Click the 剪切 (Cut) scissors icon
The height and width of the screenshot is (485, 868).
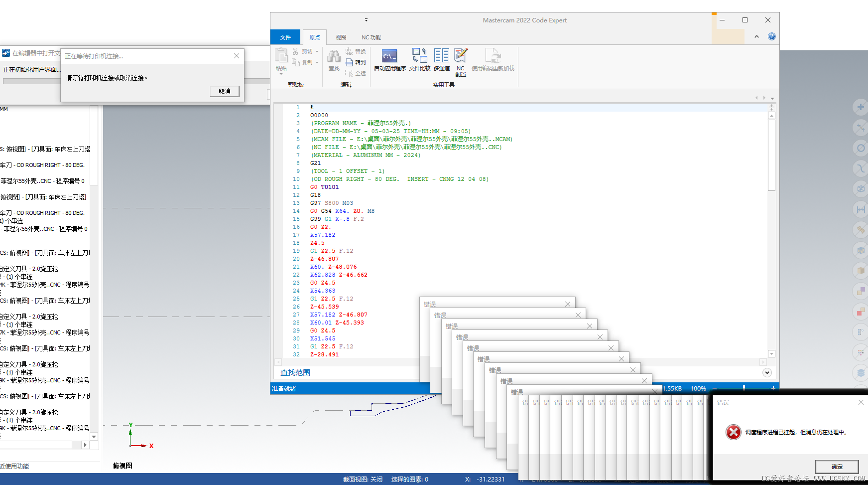[296, 51]
